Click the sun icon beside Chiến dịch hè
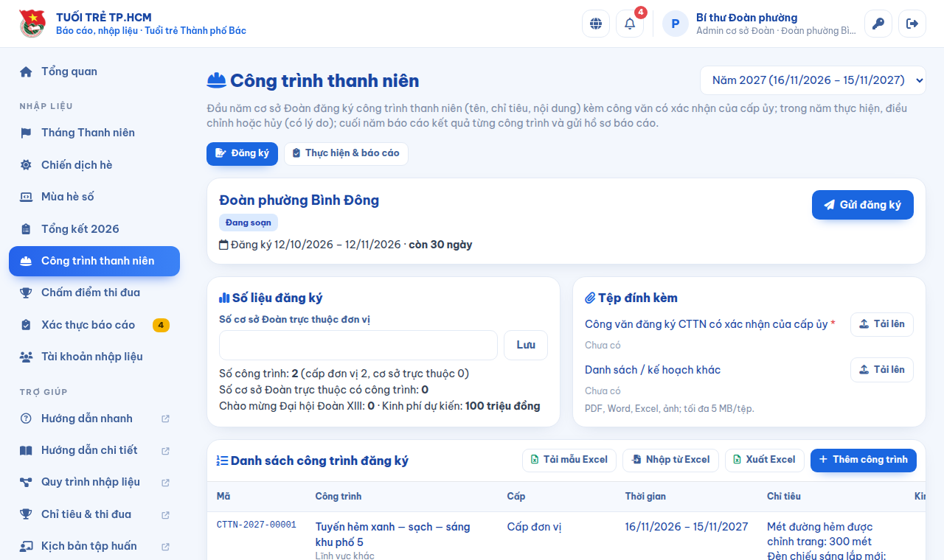This screenshot has width=944, height=560. 26,165
